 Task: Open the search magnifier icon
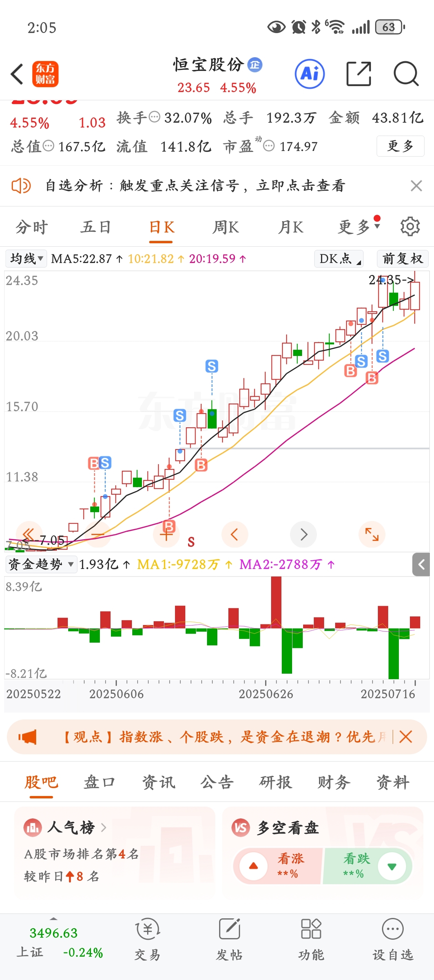406,74
